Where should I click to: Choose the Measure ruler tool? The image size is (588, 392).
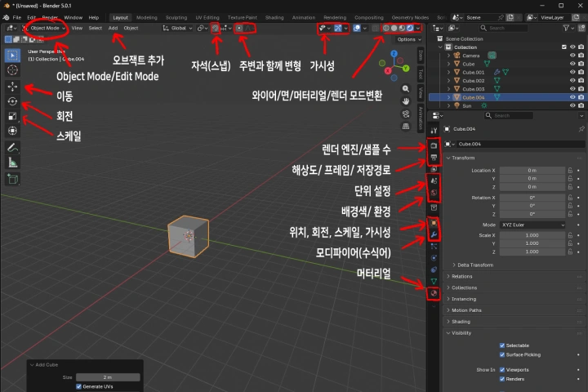click(x=12, y=163)
